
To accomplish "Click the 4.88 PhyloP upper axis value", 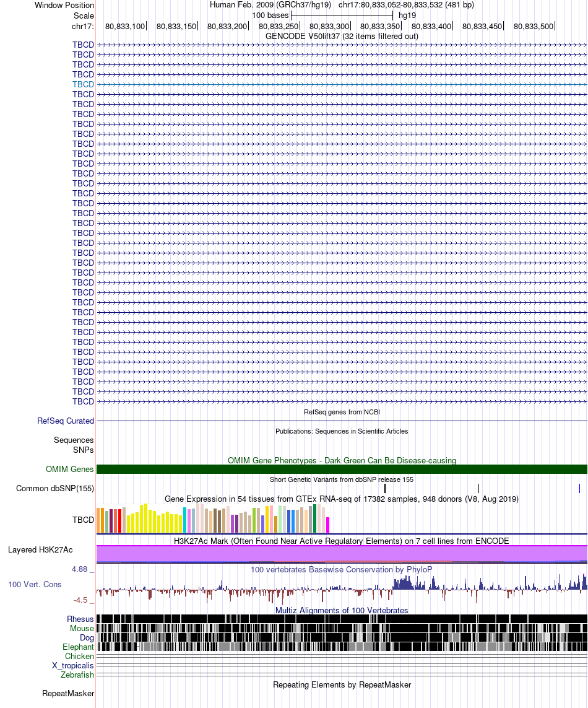I will pos(79,569).
